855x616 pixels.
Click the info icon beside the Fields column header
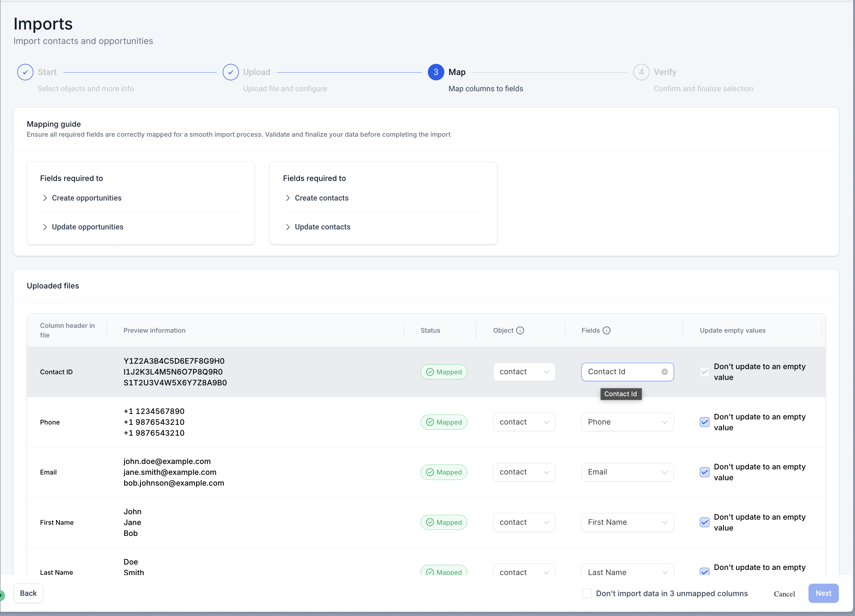point(607,330)
